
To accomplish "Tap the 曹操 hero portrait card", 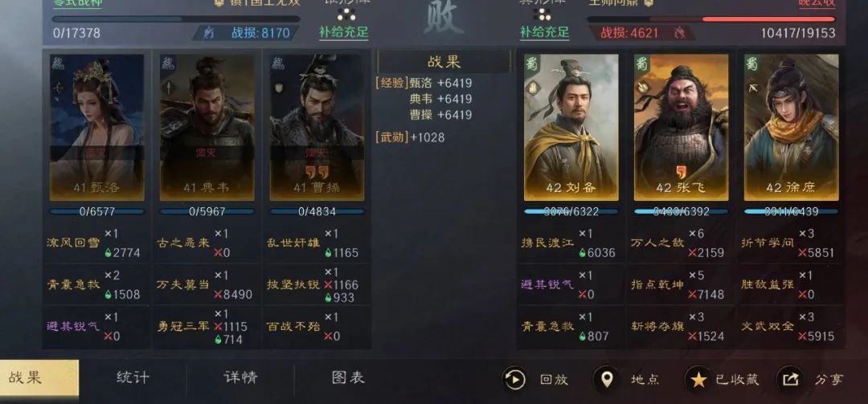I will tap(317, 127).
